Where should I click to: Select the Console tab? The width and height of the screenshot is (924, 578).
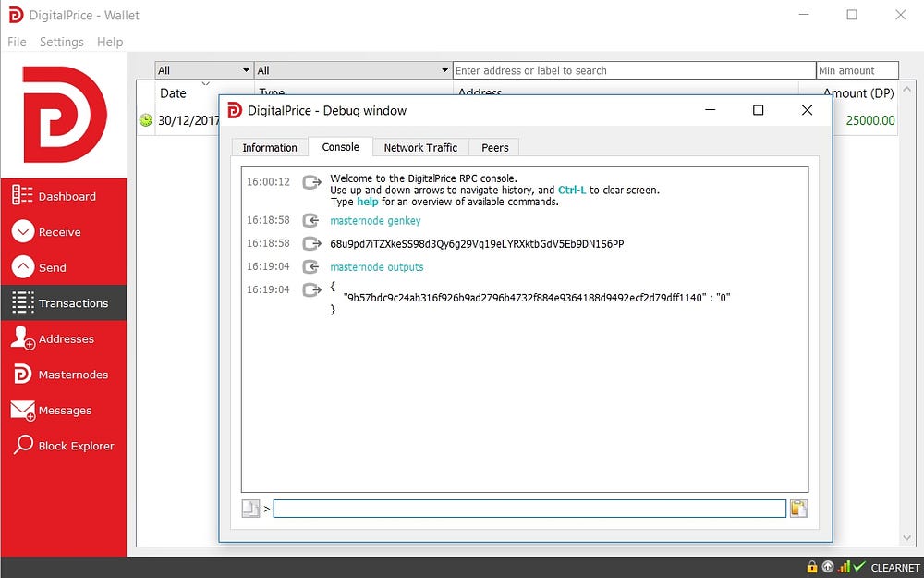pos(341,147)
